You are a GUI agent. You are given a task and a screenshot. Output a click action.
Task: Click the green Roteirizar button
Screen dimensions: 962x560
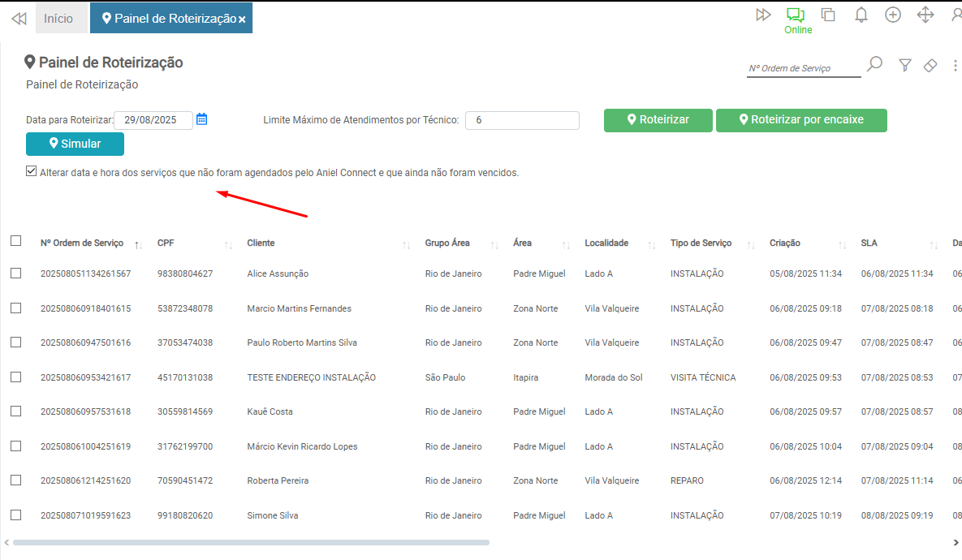[658, 120]
